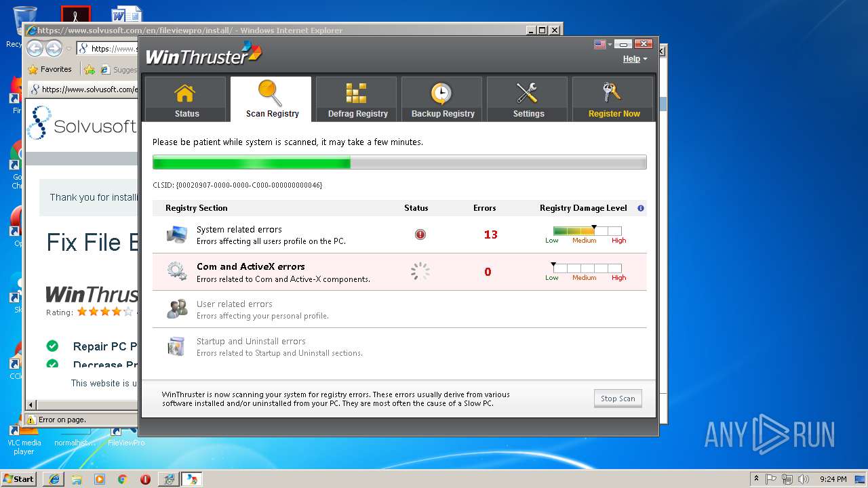The image size is (868, 488).
Task: Click the Error on page warning icon
Action: [x=31, y=420]
